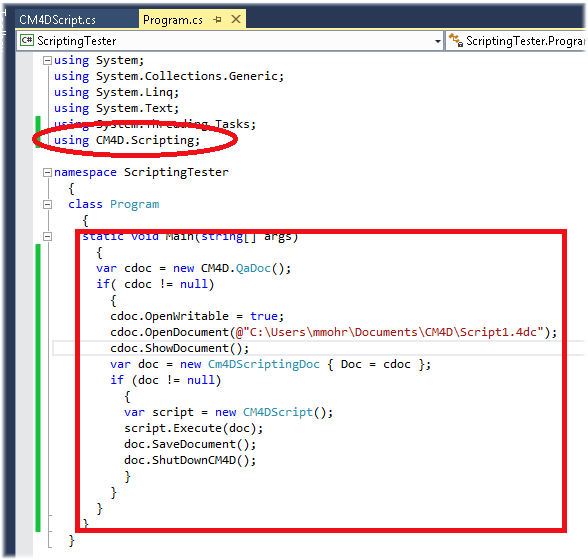Open the ScriptingTester project dropdown arrow
The height and width of the screenshot is (560, 588).
point(437,41)
